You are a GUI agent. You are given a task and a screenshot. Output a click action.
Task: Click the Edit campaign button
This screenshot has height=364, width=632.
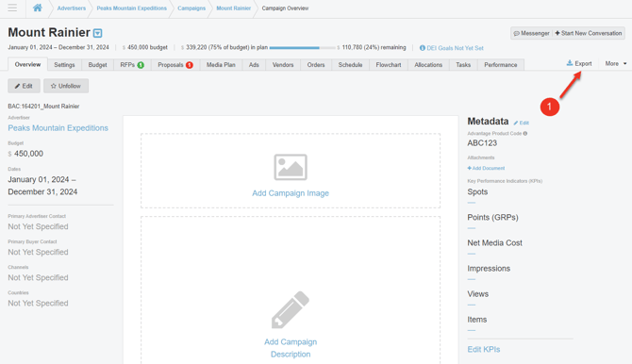pyautogui.click(x=24, y=86)
